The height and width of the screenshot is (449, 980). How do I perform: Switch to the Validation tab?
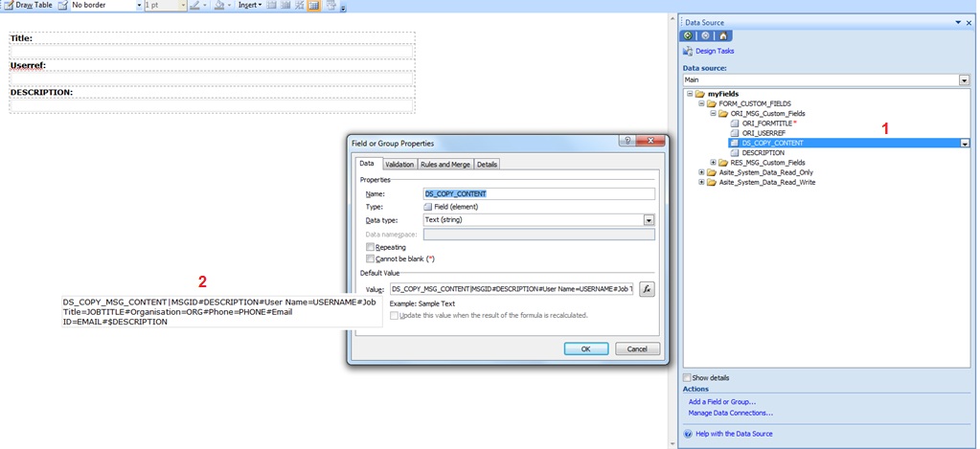point(399,165)
